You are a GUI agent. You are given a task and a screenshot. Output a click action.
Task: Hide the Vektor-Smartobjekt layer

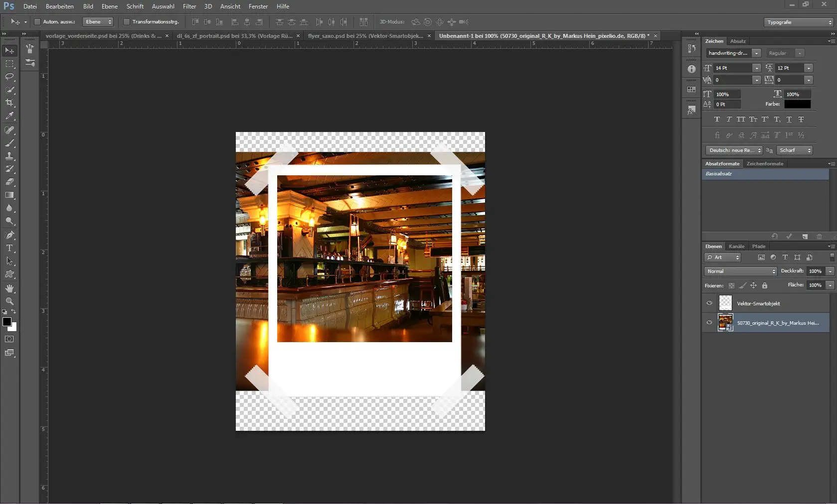(709, 303)
